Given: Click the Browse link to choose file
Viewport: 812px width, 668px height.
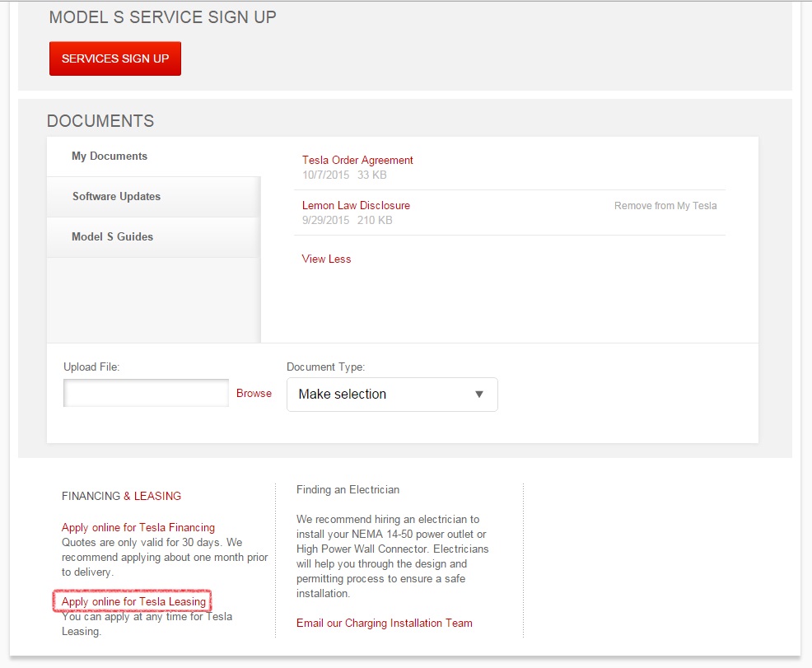Looking at the screenshot, I should (x=254, y=394).
